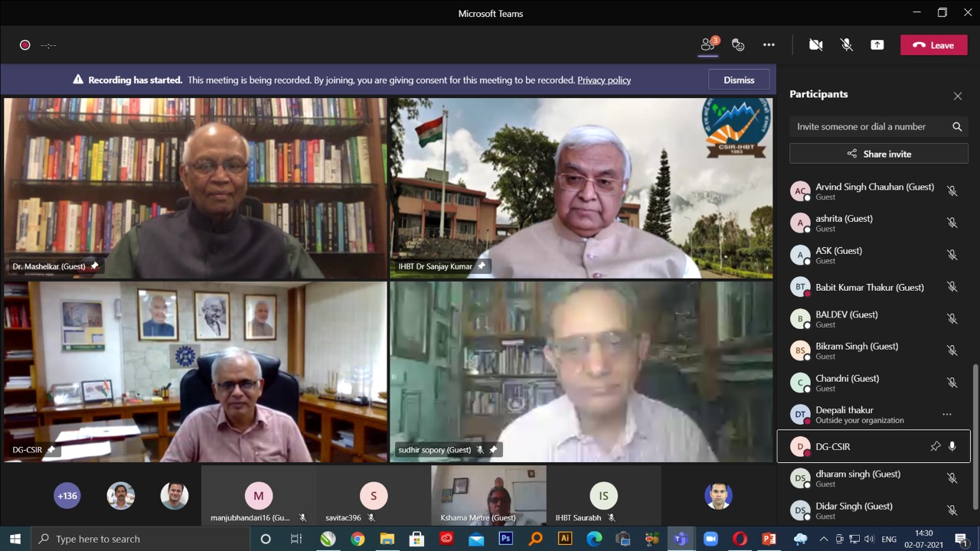980x551 pixels.
Task: Open the show participants panel icon
Action: pos(708,45)
